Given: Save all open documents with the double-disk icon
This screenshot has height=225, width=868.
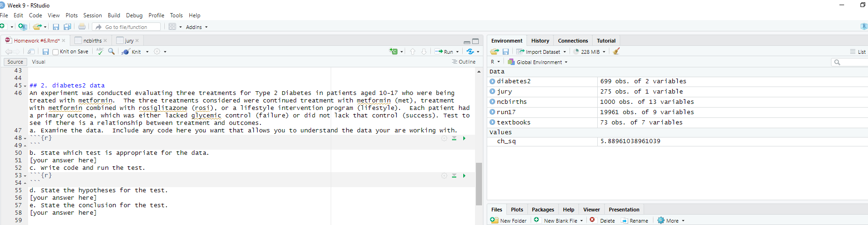Looking at the screenshot, I should [67, 27].
